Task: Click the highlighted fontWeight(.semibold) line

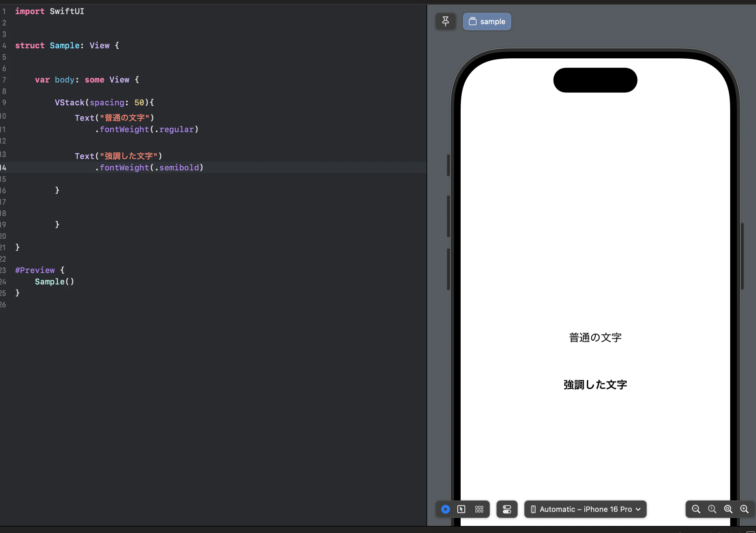Action: 149,168
